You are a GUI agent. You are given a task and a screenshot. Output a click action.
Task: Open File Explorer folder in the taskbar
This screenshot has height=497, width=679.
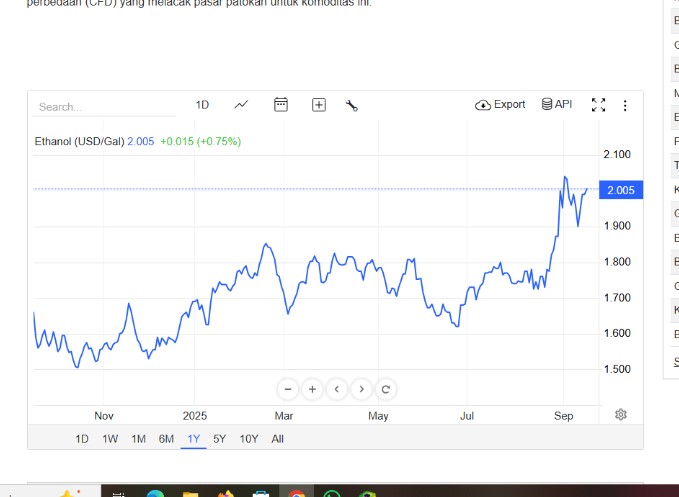pos(191,494)
